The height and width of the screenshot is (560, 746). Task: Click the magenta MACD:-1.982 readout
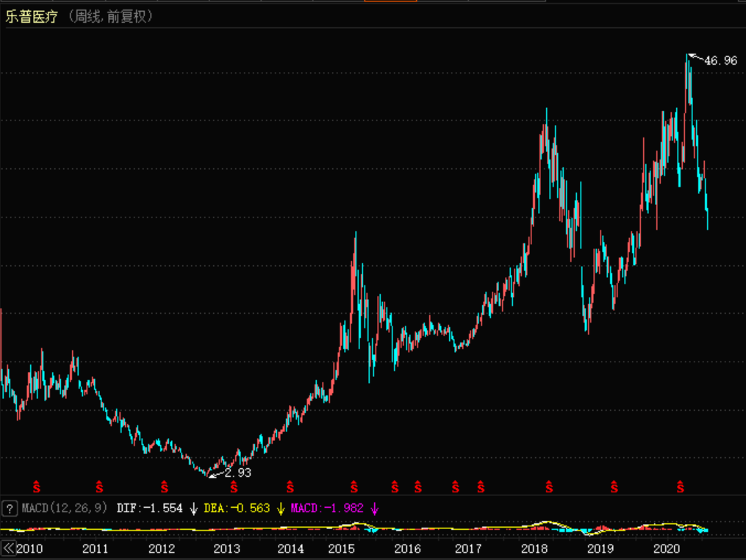pos(327,508)
